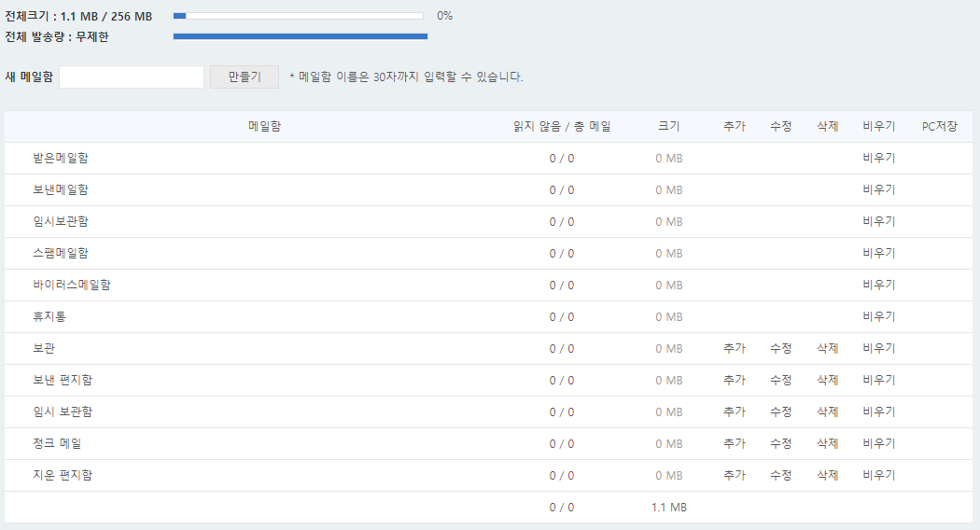Click 비우기 for 지운 편지함
This screenshot has height=530, width=980.
click(879, 475)
